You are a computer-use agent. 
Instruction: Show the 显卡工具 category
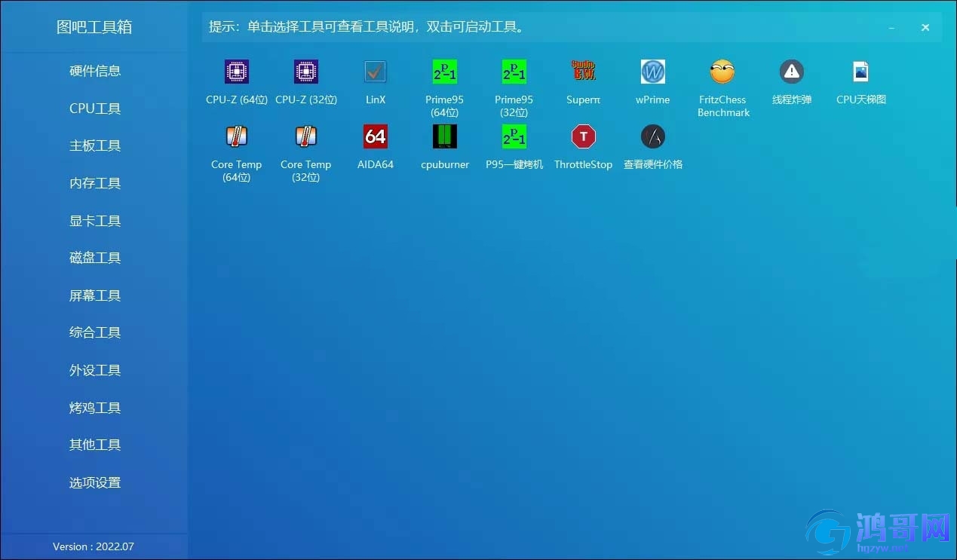[95, 221]
